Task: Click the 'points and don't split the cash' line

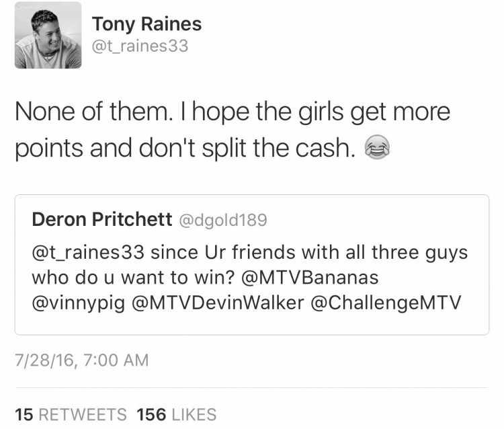Action: (x=185, y=148)
